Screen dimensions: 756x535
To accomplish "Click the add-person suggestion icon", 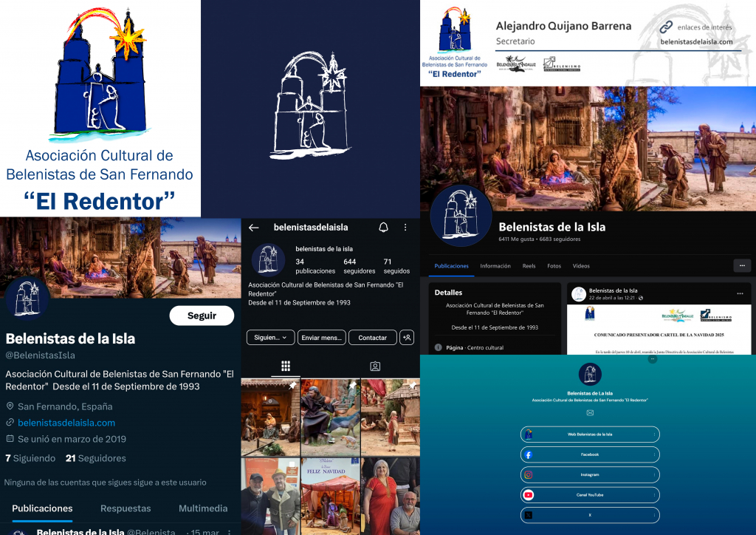I will [x=406, y=338].
